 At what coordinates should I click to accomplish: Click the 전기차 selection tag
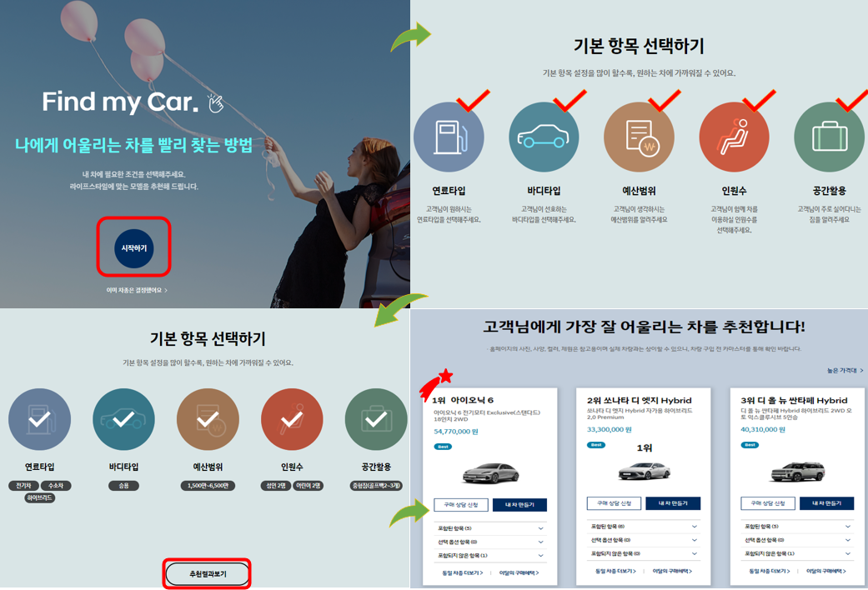click(23, 485)
